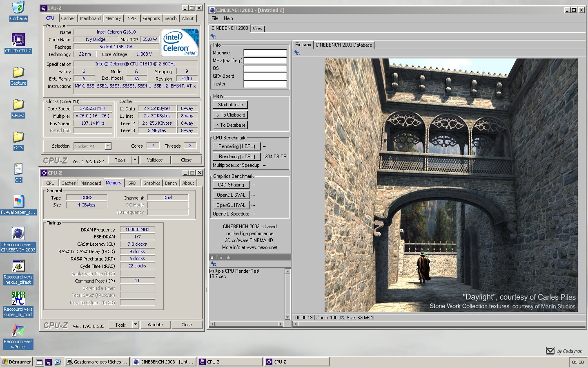Click into the OS input field

[x=265, y=68]
